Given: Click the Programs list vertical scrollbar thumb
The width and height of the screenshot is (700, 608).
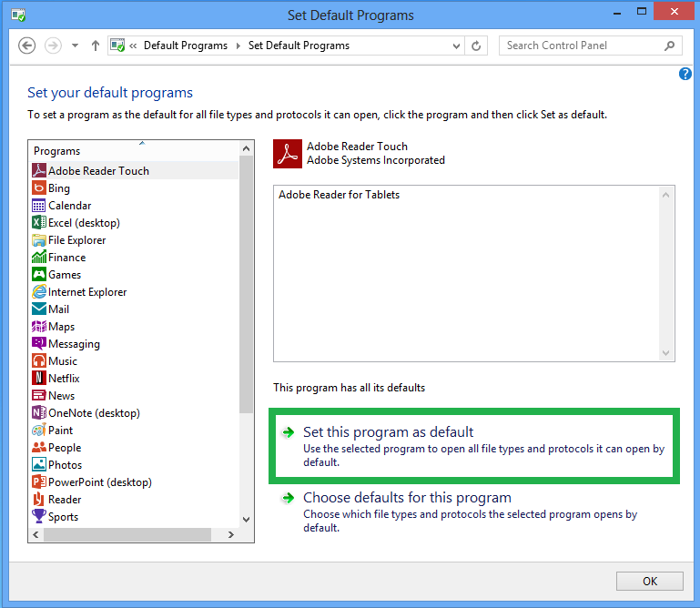Looking at the screenshot, I should [246, 284].
